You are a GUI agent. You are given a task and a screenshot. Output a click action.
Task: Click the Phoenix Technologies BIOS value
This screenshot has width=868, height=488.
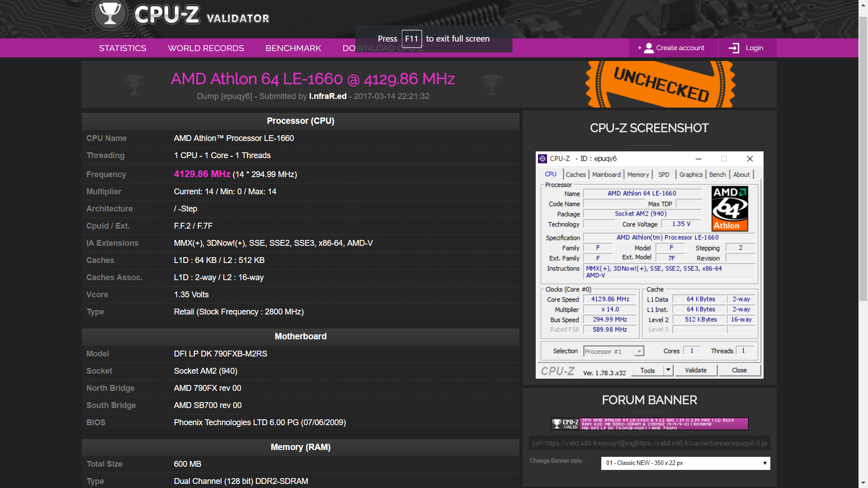260,422
